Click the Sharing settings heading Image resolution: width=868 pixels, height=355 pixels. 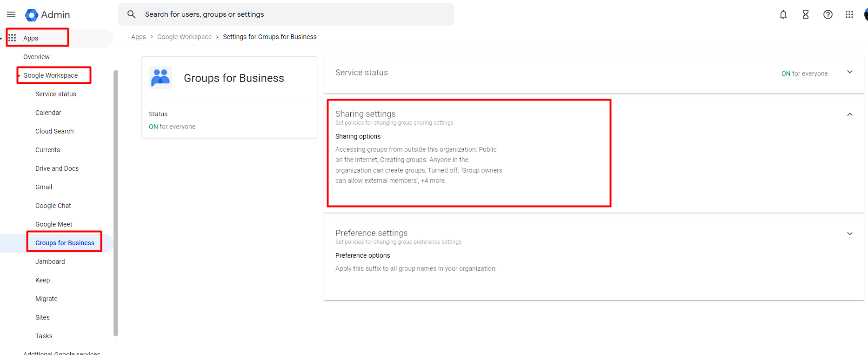366,114
